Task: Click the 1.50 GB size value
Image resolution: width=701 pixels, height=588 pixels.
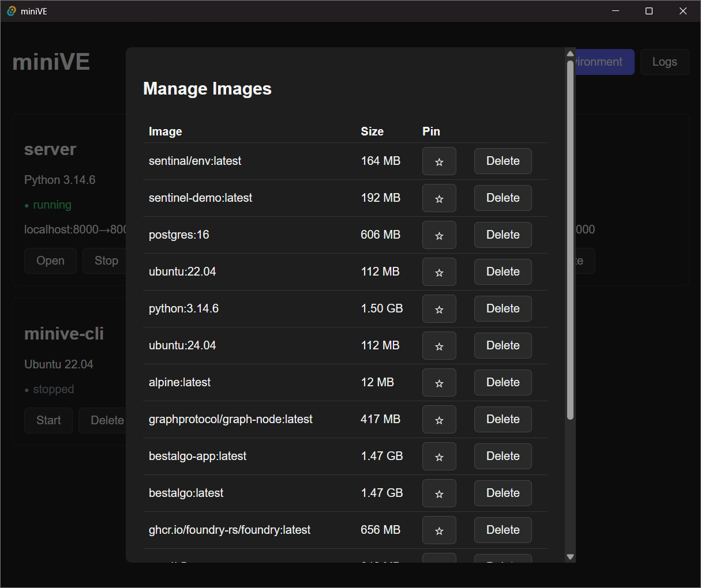Action: point(382,308)
